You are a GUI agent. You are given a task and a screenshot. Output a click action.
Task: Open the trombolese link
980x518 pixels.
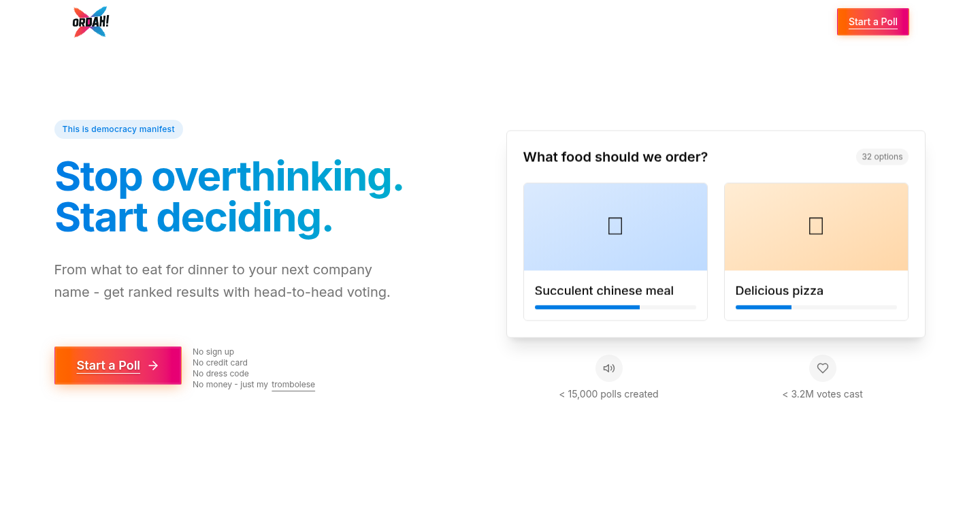293,385
